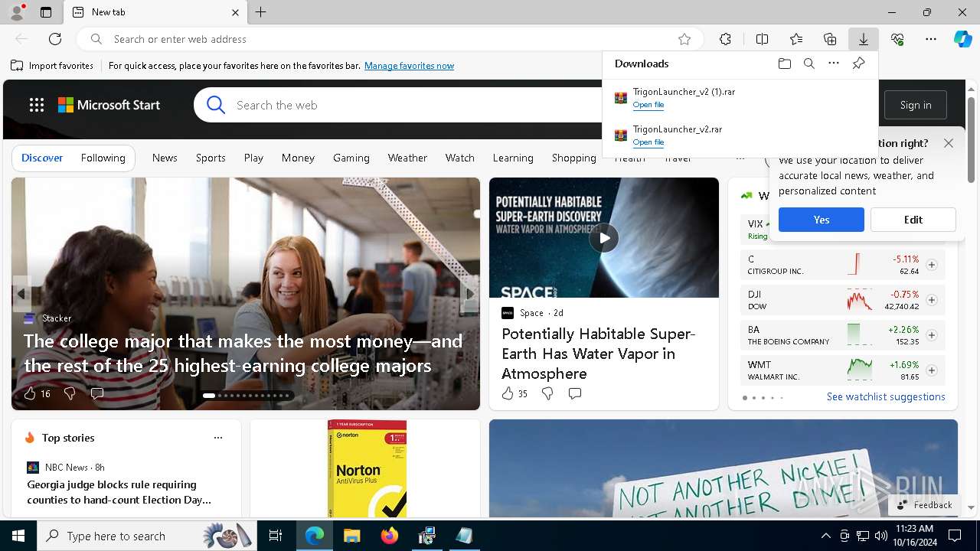Open comments on the Super-Earth article

point(575,393)
